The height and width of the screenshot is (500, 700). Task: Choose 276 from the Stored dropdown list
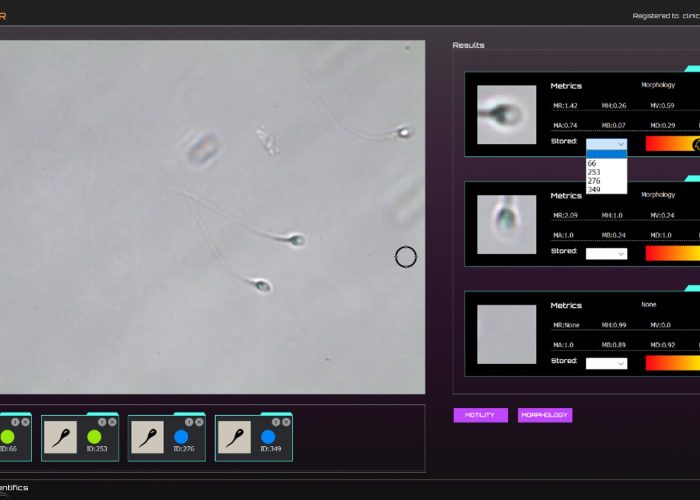tap(606, 181)
